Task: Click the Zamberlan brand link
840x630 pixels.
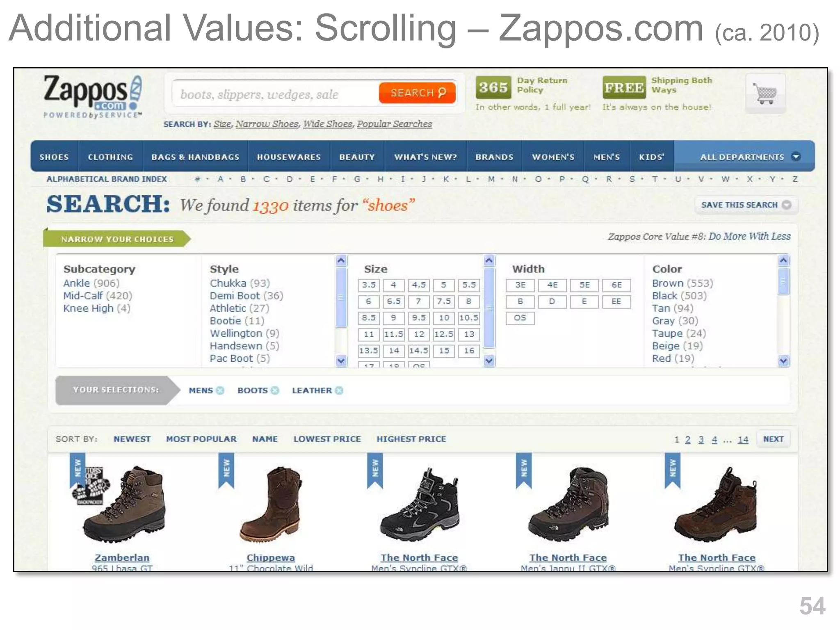Action: 122,558
